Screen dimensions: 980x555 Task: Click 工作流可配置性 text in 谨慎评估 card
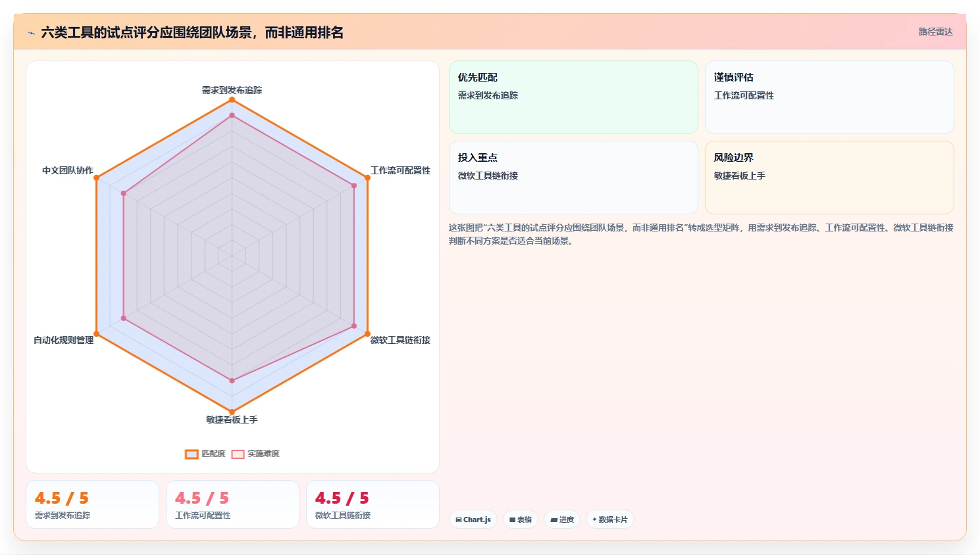tap(744, 95)
